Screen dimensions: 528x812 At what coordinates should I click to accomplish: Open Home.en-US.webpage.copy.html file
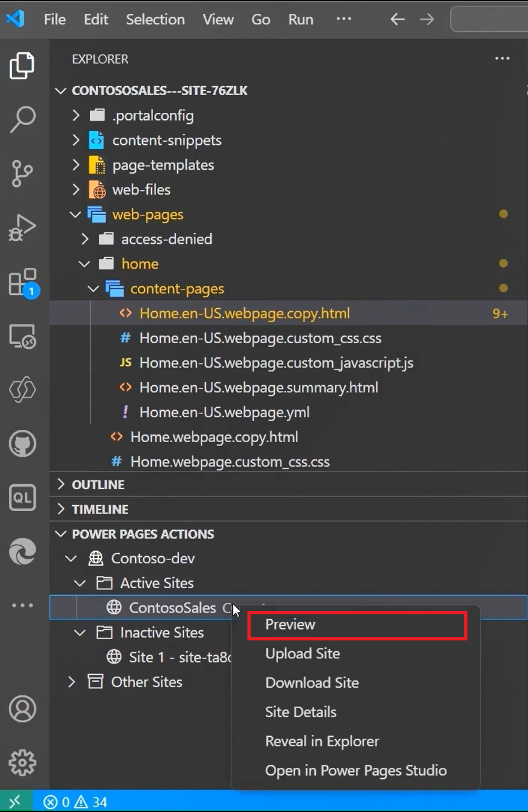pyautogui.click(x=288, y=314)
